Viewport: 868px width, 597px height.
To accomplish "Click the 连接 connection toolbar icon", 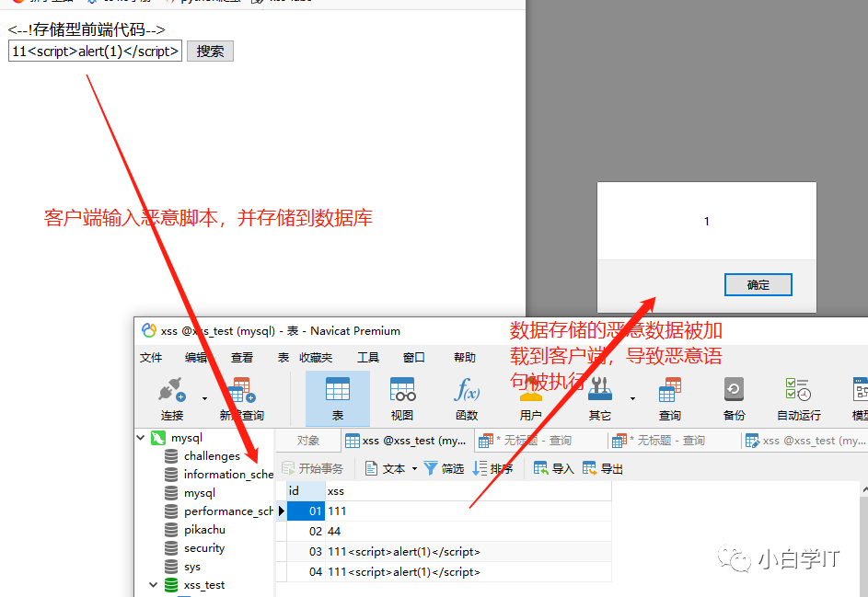I will 171,389.
